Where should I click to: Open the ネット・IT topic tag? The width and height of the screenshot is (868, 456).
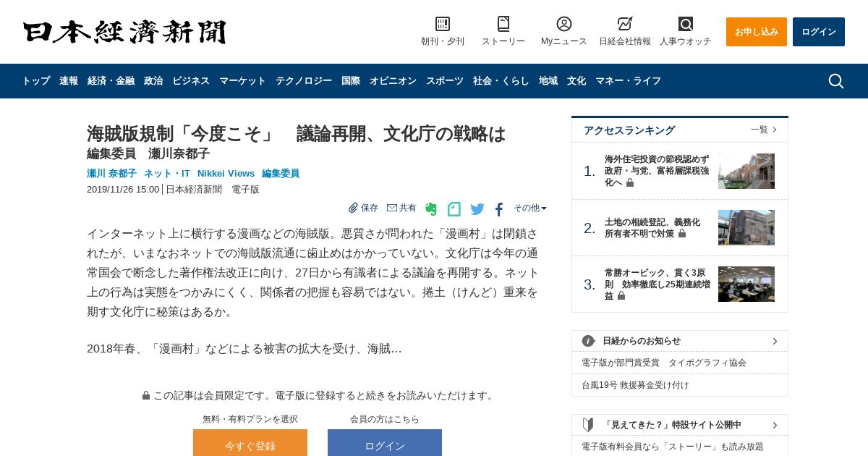click(167, 174)
